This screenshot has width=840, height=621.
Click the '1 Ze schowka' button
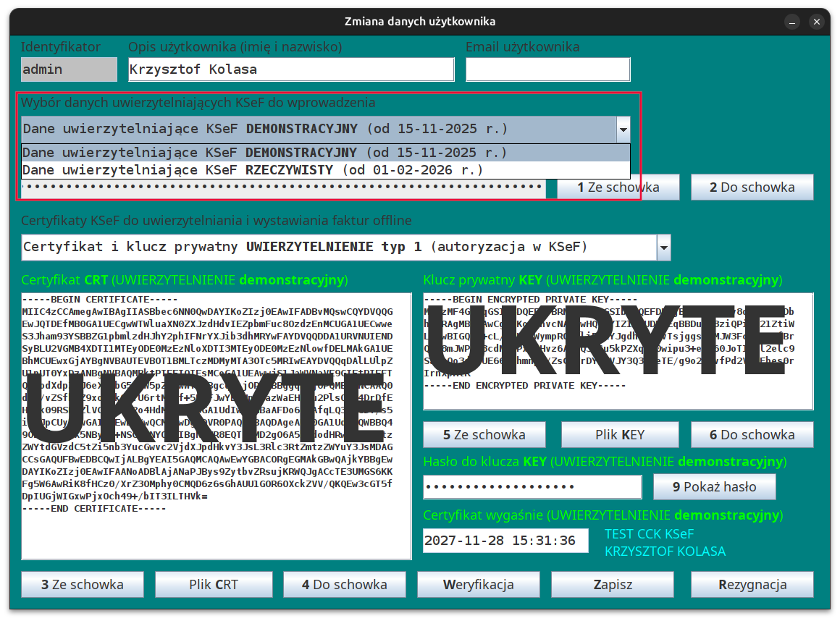coord(618,187)
